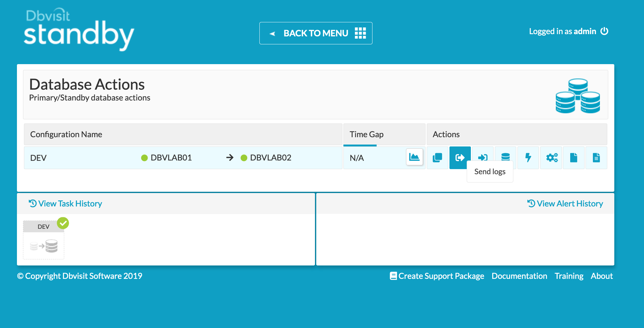Screen dimensions: 644x328
Task: Open the Training link
Action: (x=569, y=276)
